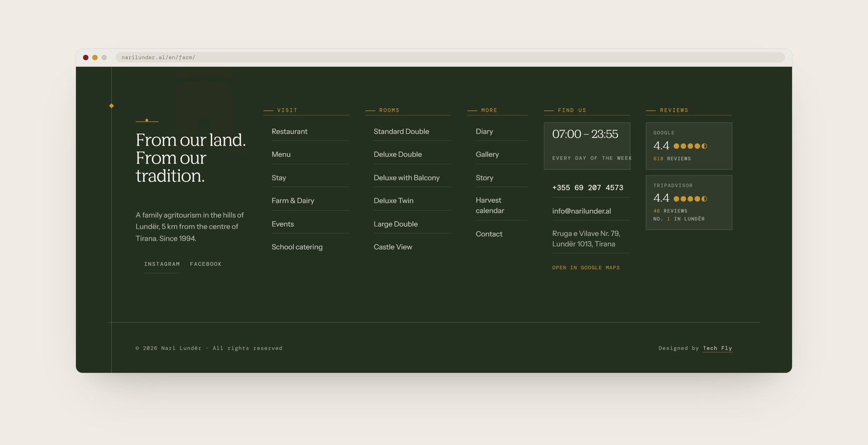
Task: Open the Events footer link
Action: pyautogui.click(x=283, y=224)
